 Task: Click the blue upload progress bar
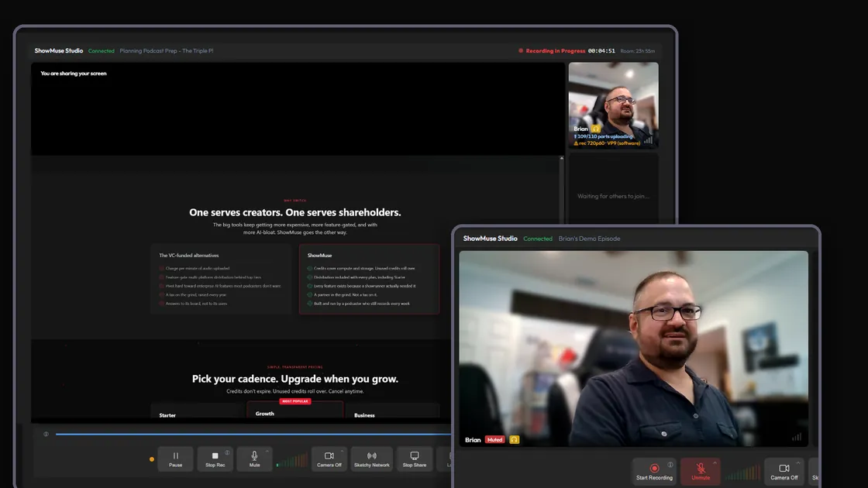[x=253, y=435]
